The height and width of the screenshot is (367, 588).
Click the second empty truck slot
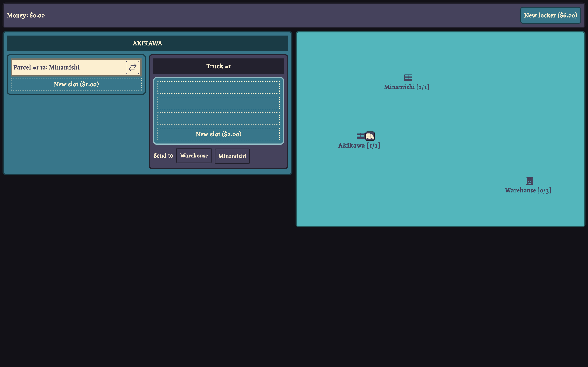218,103
